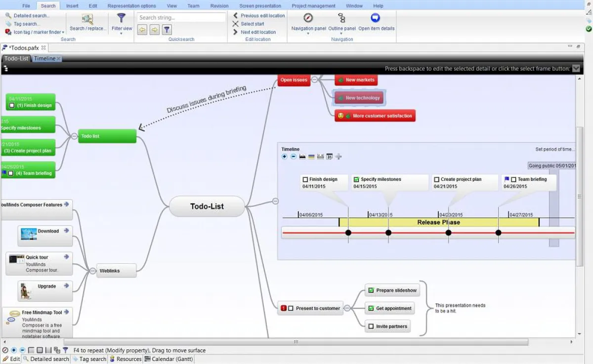This screenshot has width=593, height=364.
Task: Click the yellow Release Phase bar
Action: [x=438, y=222]
